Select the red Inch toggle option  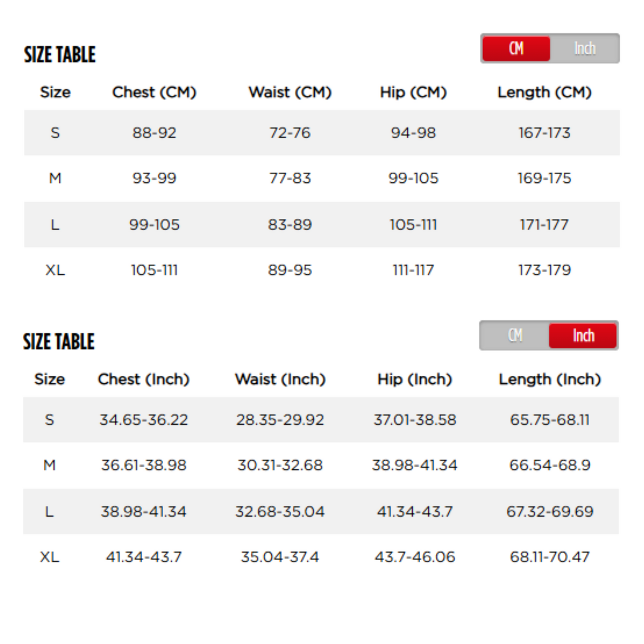(x=583, y=336)
